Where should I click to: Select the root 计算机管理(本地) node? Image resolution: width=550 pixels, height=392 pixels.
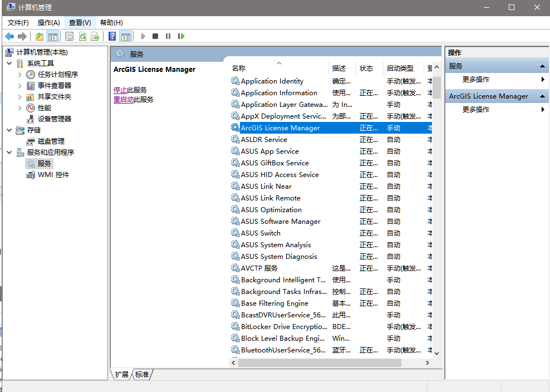(x=42, y=52)
